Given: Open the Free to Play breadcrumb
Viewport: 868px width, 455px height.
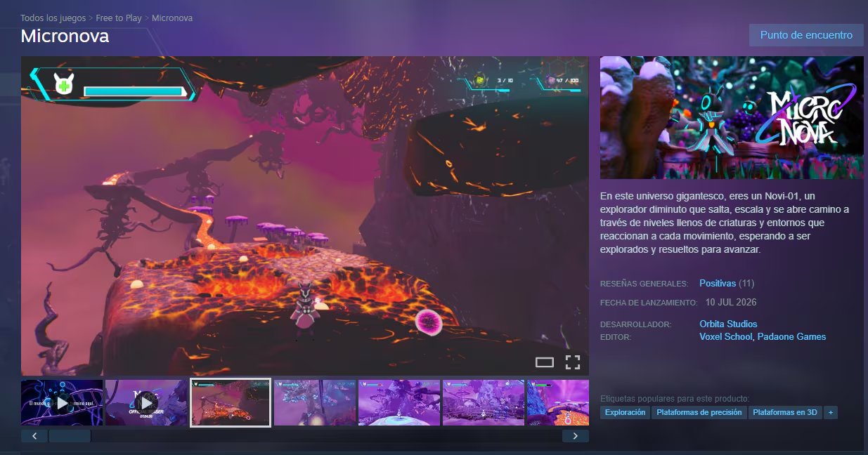Looking at the screenshot, I should point(119,18).
